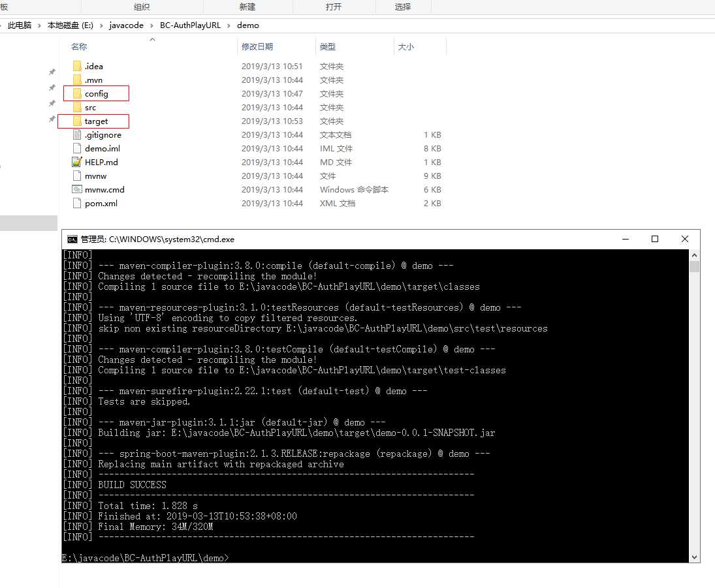This screenshot has height=588, width=715.
Task: Select the file name demo.iml
Action: point(103,149)
